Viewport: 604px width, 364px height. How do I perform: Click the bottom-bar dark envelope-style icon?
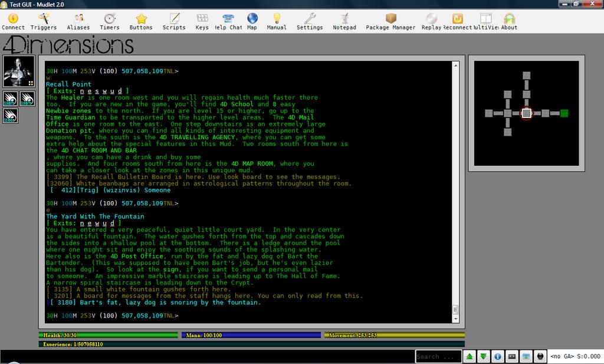click(512, 357)
